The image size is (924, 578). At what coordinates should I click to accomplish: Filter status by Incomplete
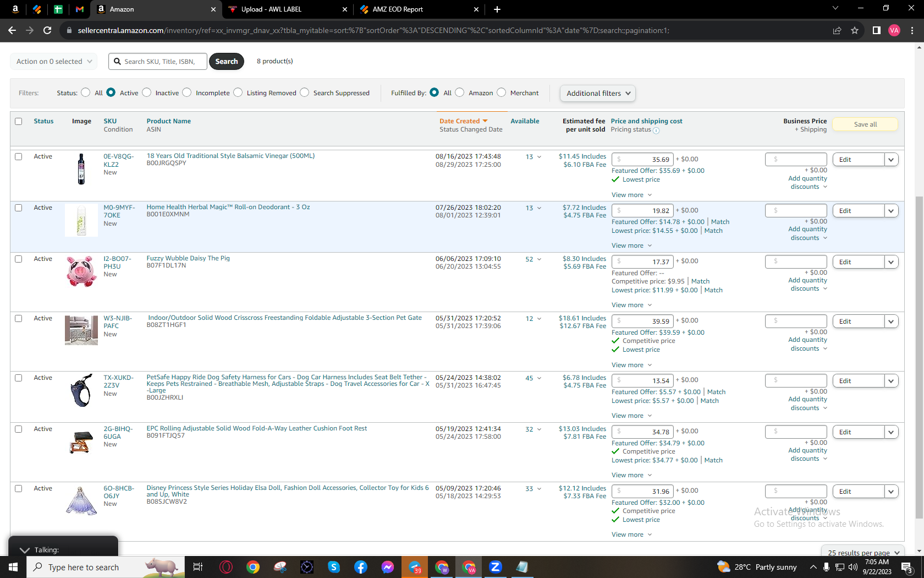click(187, 92)
